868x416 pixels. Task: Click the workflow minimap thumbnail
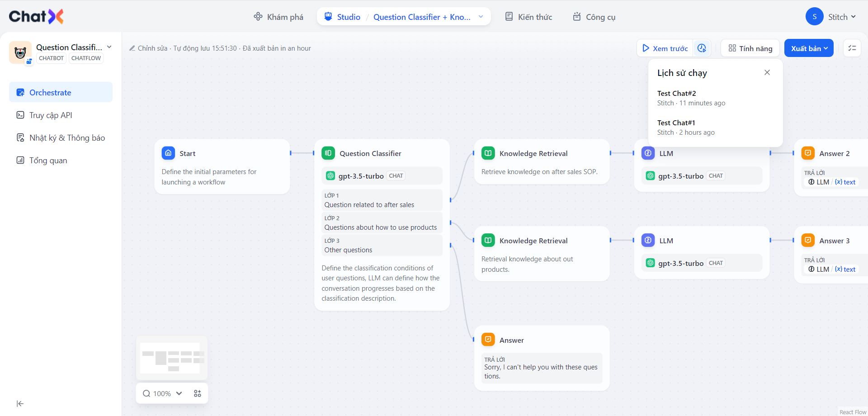pos(172,358)
